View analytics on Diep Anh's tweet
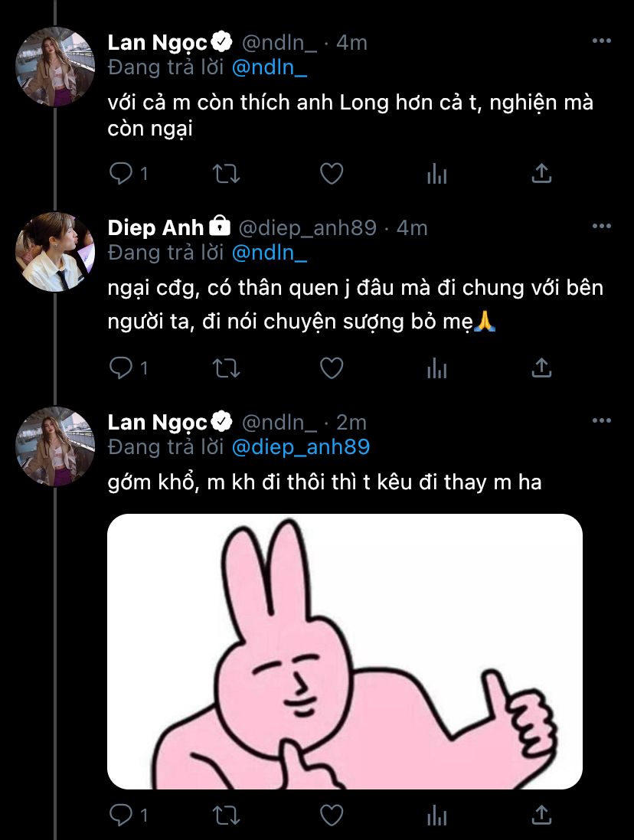Viewport: 634px width, 840px height. click(x=436, y=368)
